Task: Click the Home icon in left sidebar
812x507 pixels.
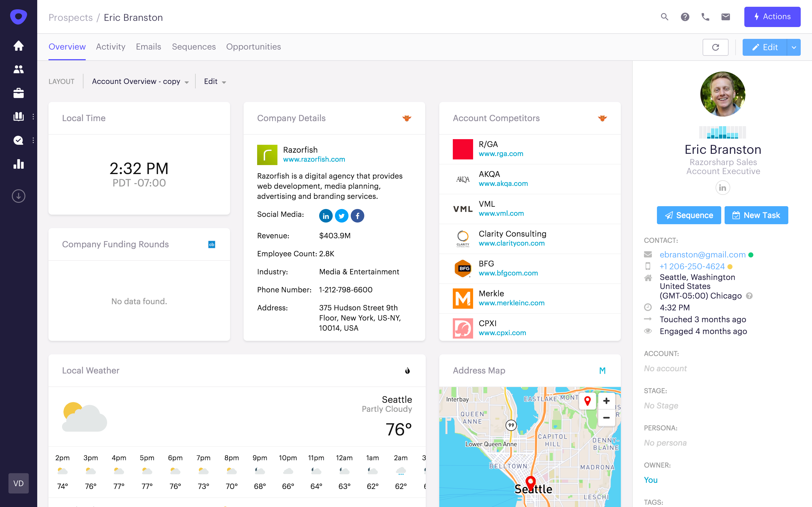Action: (x=18, y=46)
